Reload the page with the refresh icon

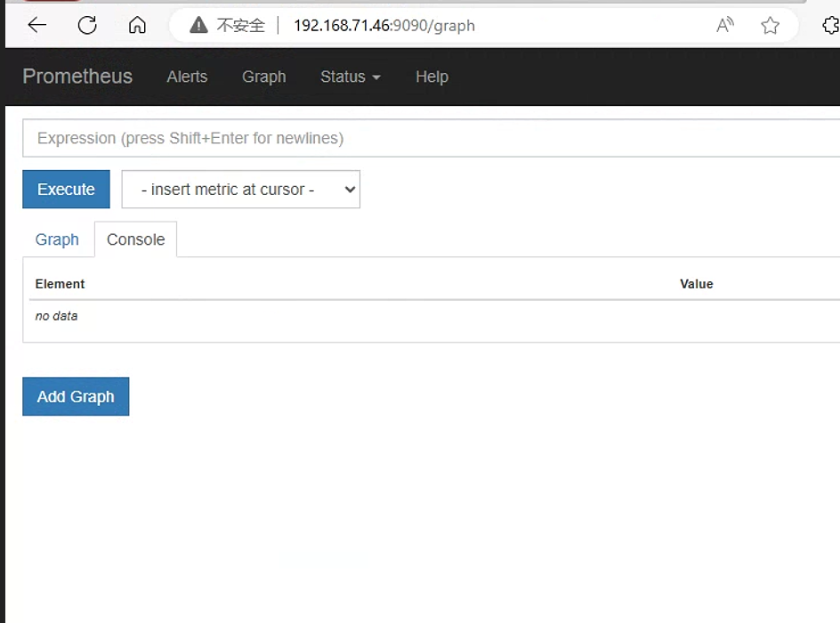tap(87, 25)
